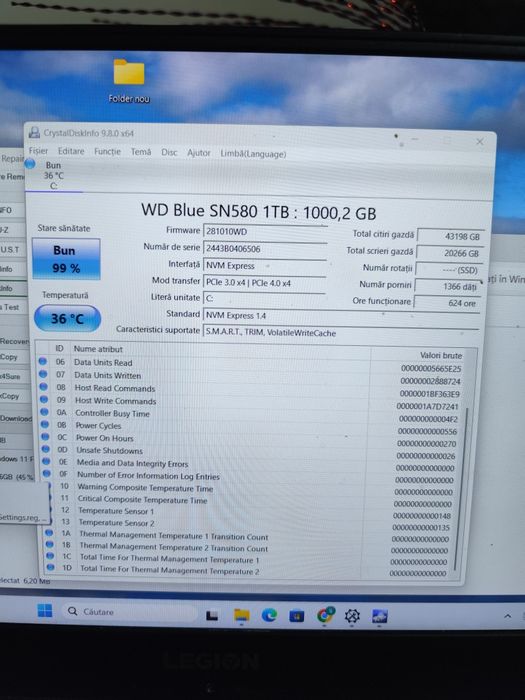Open the Folder nou desktop folder

(129, 80)
